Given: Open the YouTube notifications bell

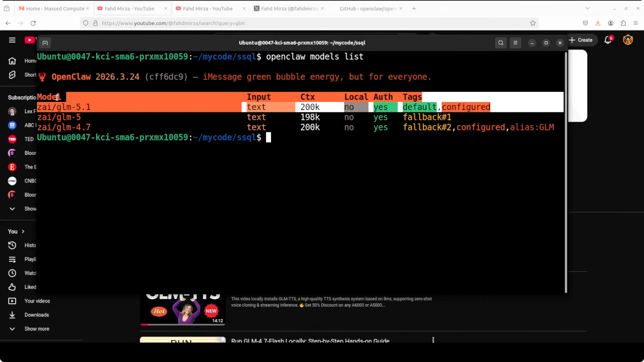Looking at the screenshot, I should pyautogui.click(x=608, y=40).
